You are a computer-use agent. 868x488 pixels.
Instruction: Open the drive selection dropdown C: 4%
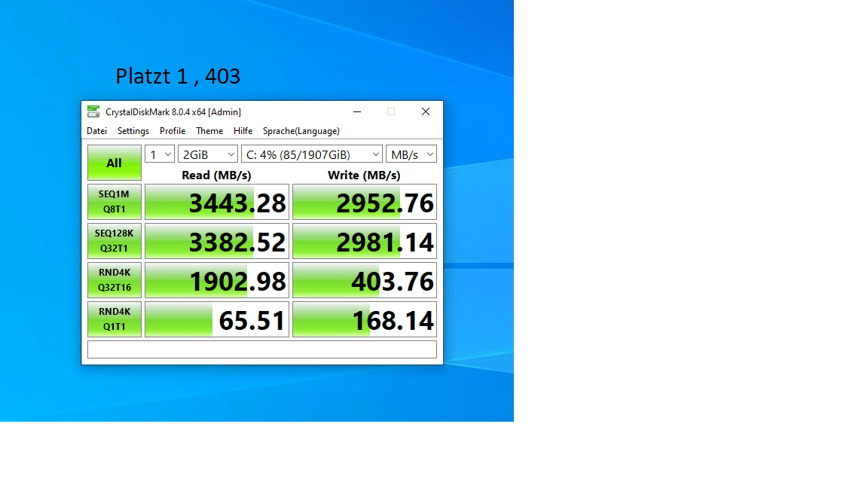tap(312, 154)
